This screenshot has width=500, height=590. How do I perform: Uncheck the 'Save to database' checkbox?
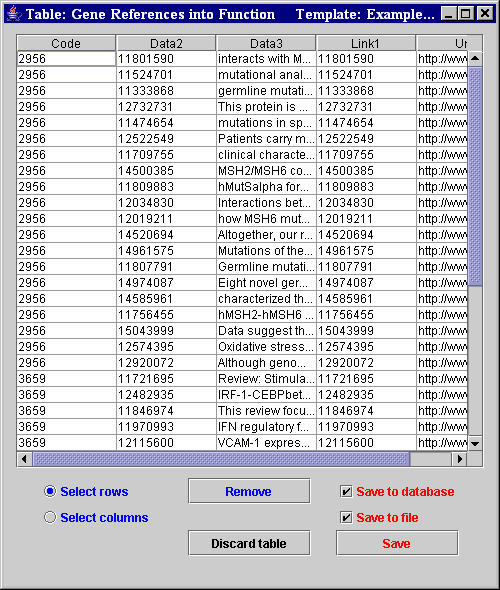(x=346, y=491)
